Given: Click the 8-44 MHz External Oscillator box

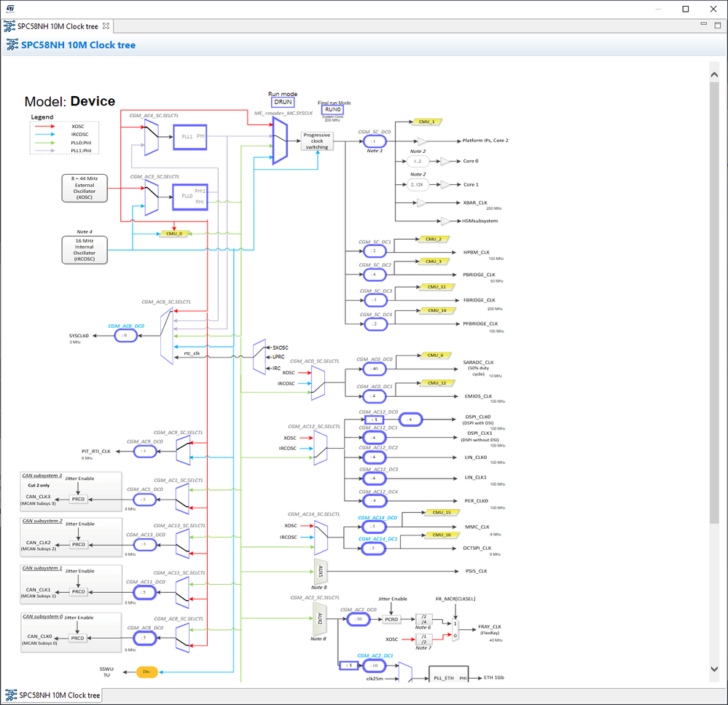Looking at the screenshot, I should tap(85, 188).
